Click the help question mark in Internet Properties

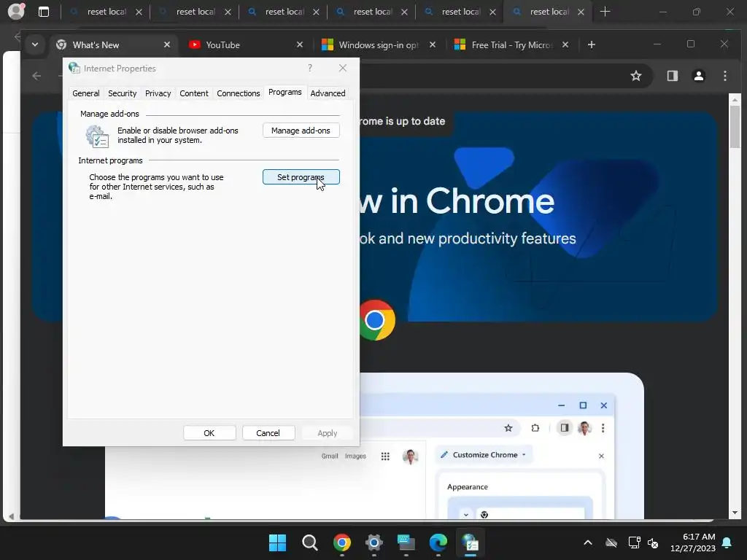click(x=310, y=68)
